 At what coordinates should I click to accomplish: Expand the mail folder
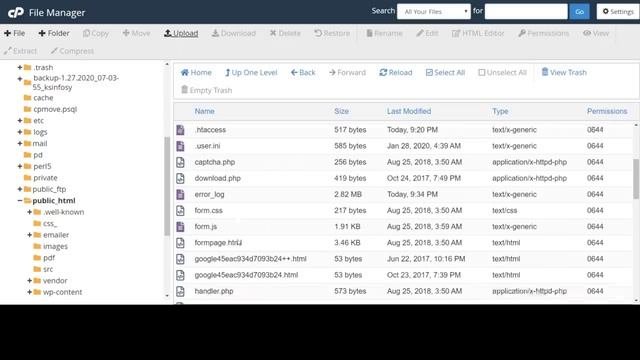[20, 143]
